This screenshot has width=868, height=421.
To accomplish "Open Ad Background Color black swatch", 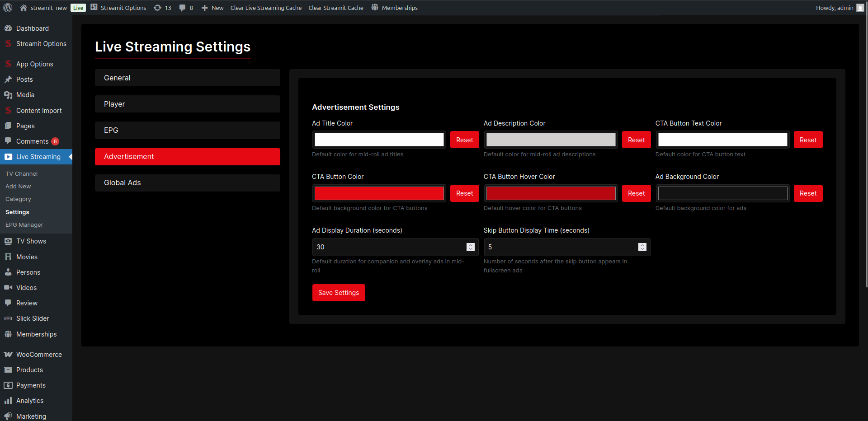I will coord(723,193).
